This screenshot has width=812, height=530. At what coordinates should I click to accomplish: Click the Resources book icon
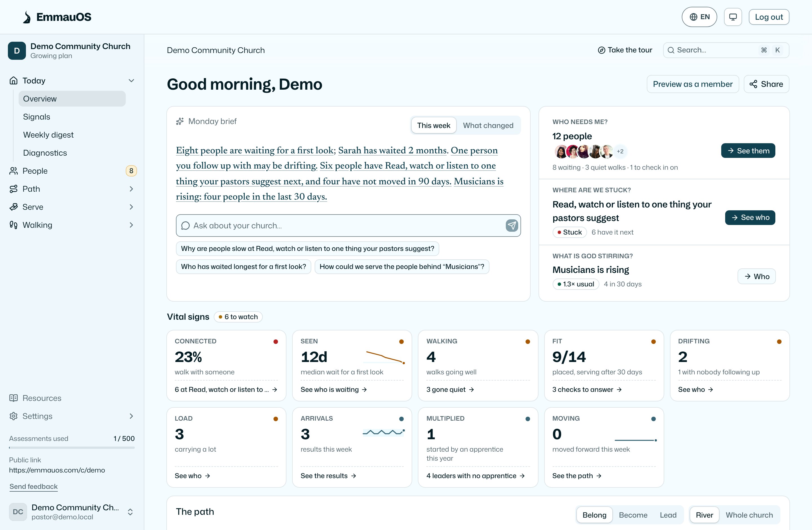[x=14, y=398]
